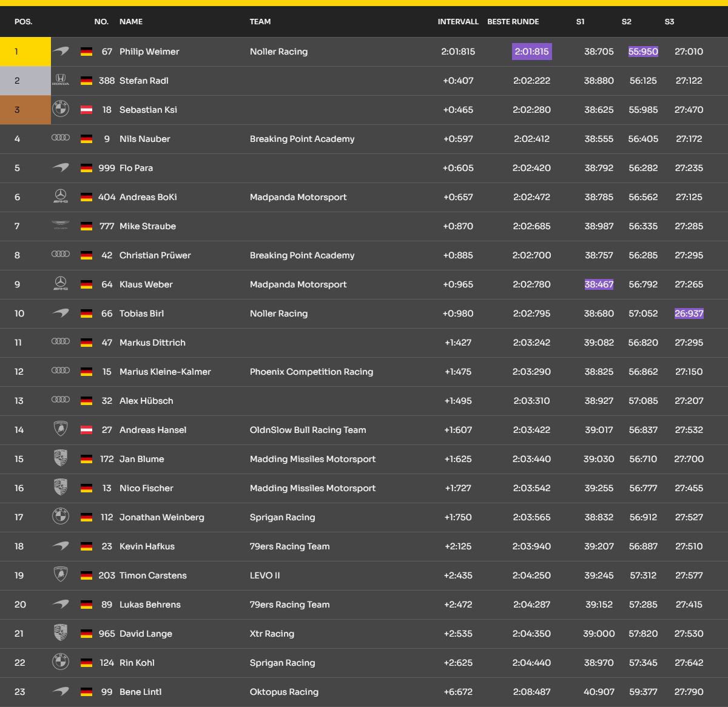728x707 pixels.
Task: Sort by the BESTE RUNDE column header
Action: 513,22
